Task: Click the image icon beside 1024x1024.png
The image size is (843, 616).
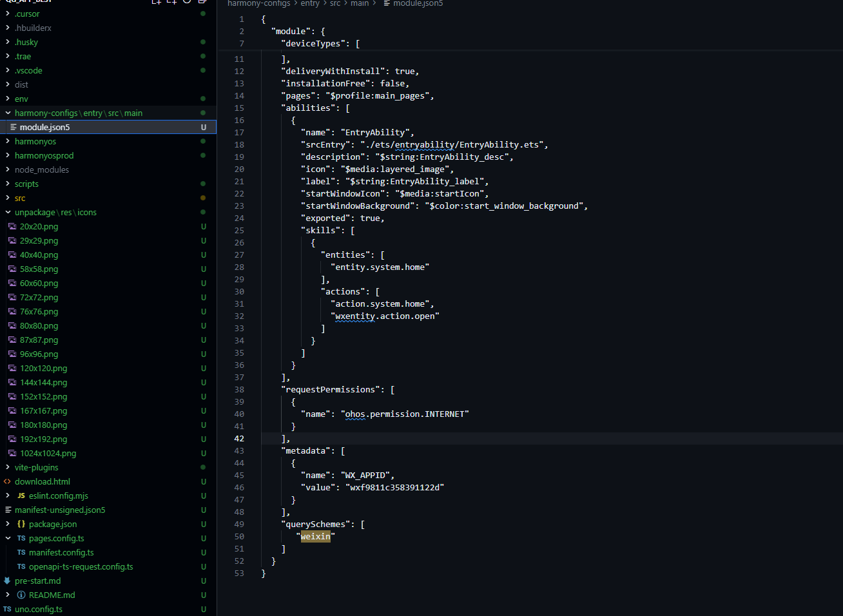Action: point(12,453)
